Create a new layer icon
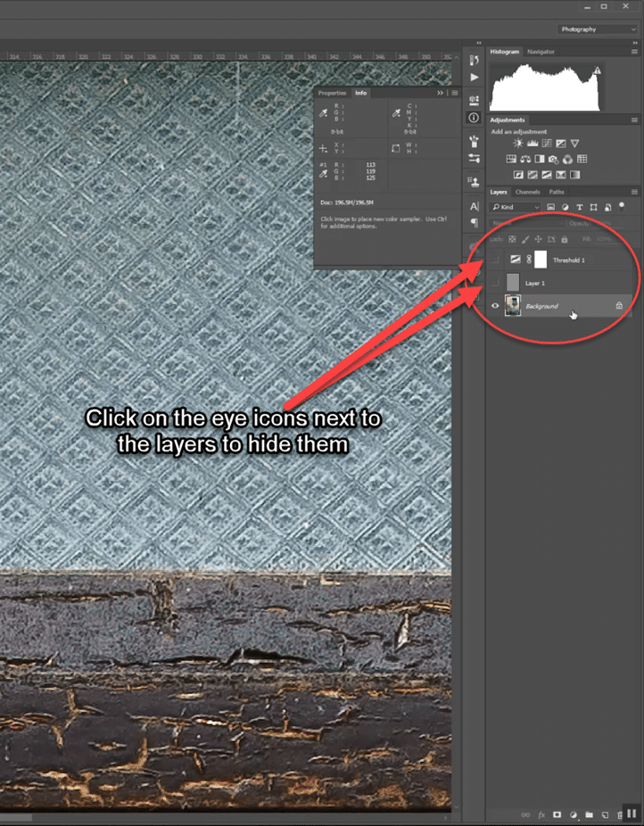 (605, 814)
